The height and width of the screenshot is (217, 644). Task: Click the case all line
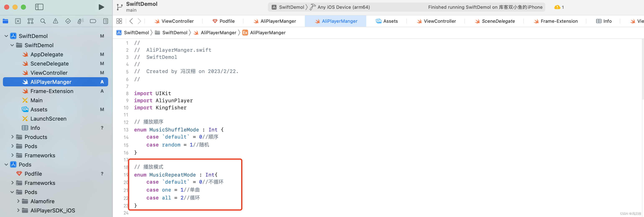click(x=173, y=198)
